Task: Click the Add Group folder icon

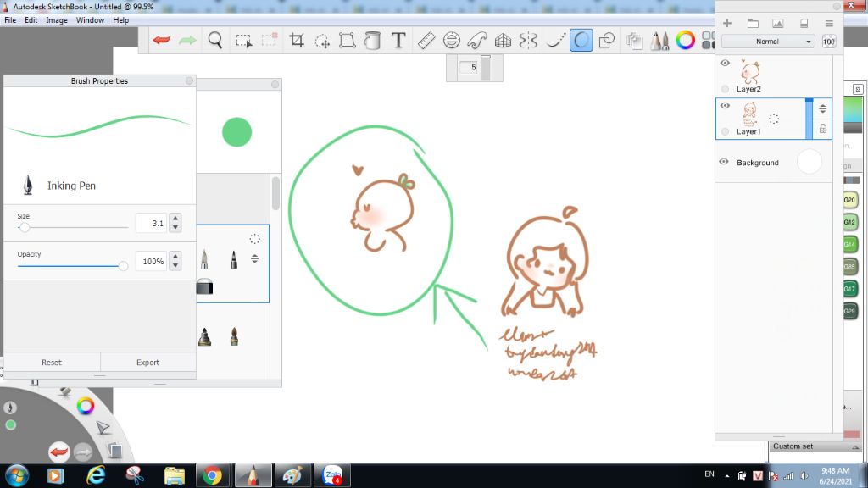Action: coord(753,23)
